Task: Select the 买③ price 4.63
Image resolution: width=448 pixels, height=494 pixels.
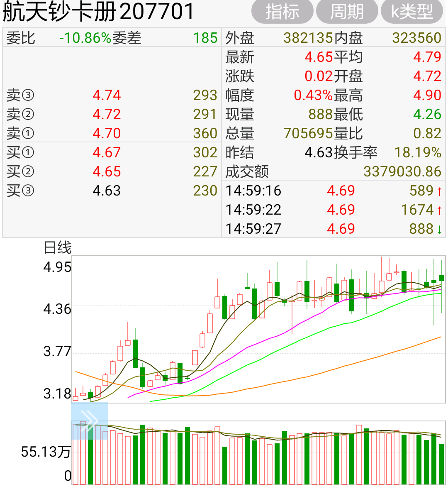Action: [107, 191]
